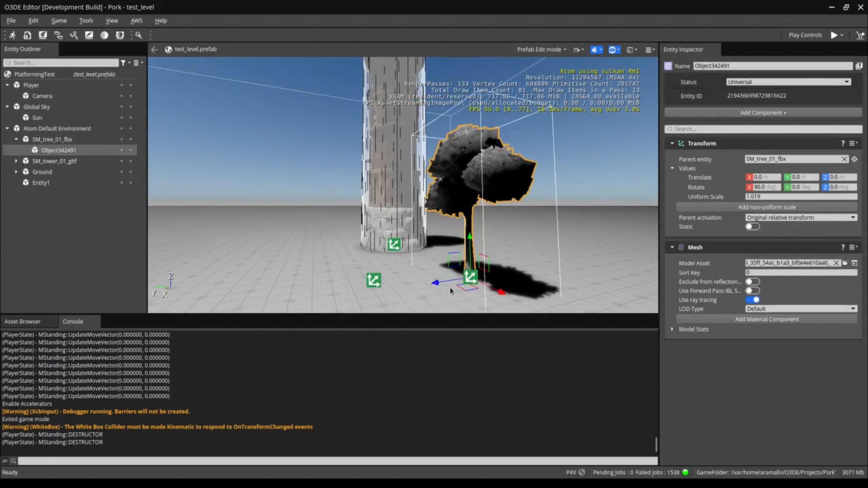This screenshot has width=868, height=488.
Task: Expand the SM_tower_01_gltf tree item
Action: [16, 161]
